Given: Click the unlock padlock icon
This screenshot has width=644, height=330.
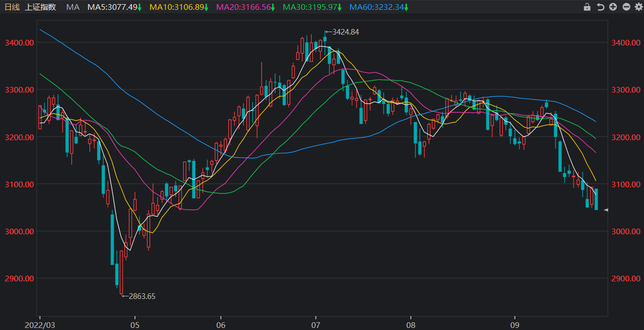Looking at the screenshot, I should 587,7.
